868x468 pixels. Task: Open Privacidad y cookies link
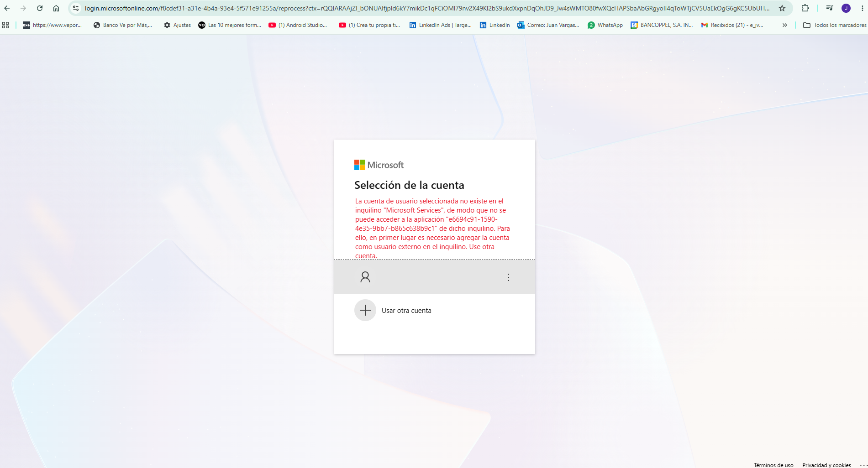pos(826,465)
